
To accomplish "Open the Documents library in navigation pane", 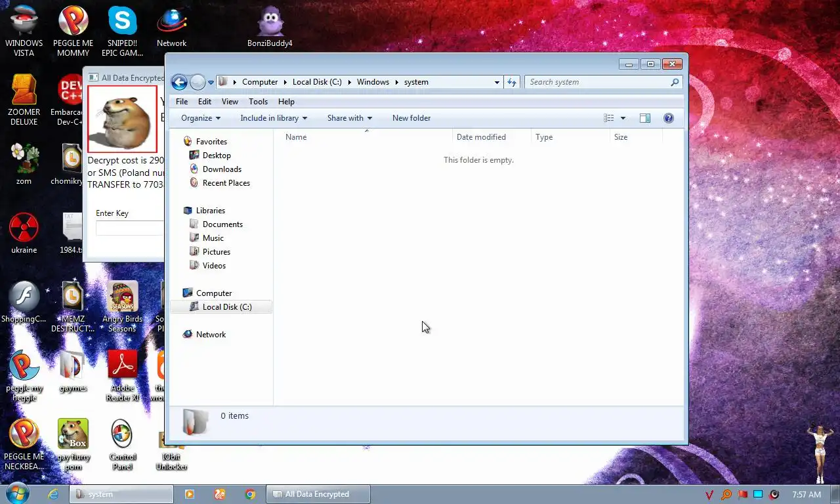I will click(222, 224).
